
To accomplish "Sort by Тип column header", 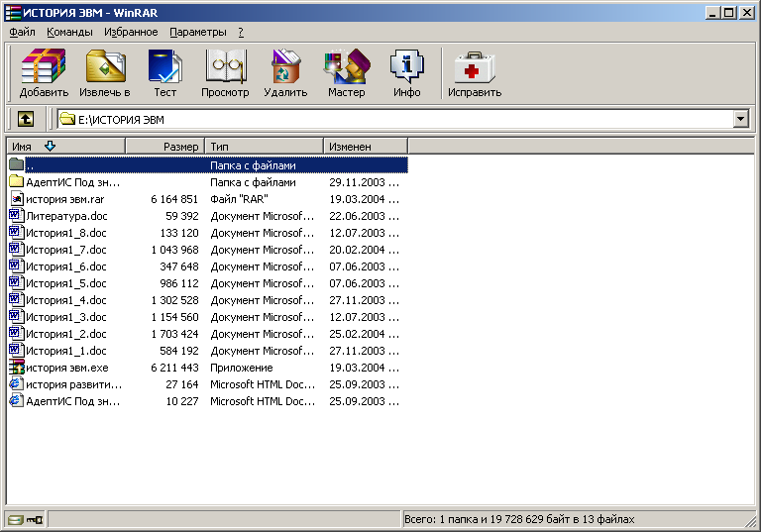I will pos(264,146).
